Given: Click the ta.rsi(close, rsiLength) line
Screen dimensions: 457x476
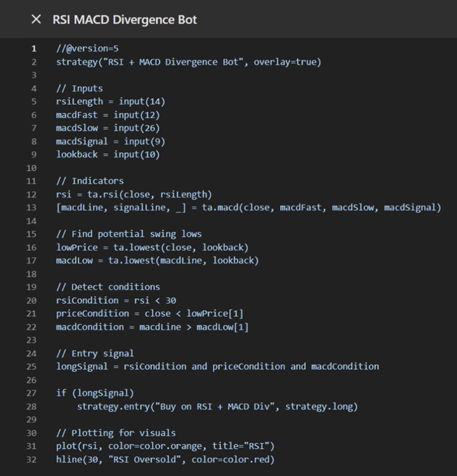Looking at the screenshot, I should coord(134,194).
